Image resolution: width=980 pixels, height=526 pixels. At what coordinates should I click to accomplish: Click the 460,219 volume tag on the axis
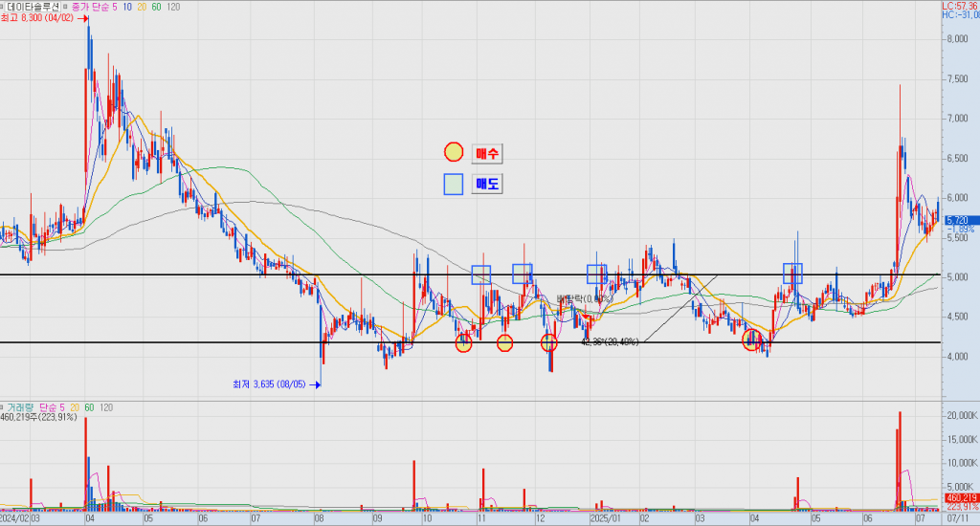(961, 498)
